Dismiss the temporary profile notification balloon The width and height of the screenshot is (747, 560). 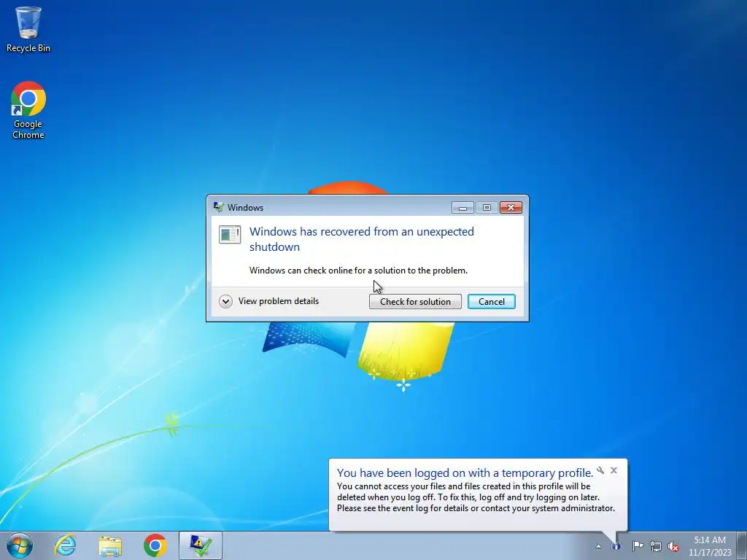coord(614,470)
